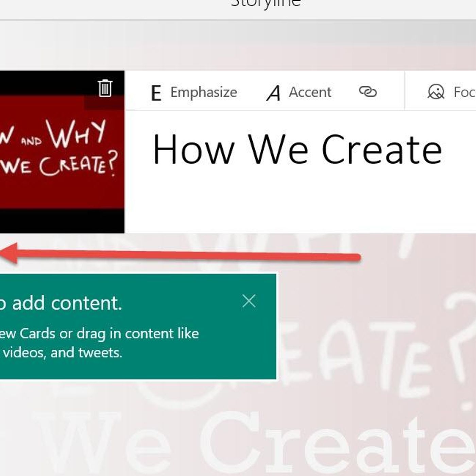
Task: Click the partially visible Focus label
Action: click(464, 92)
